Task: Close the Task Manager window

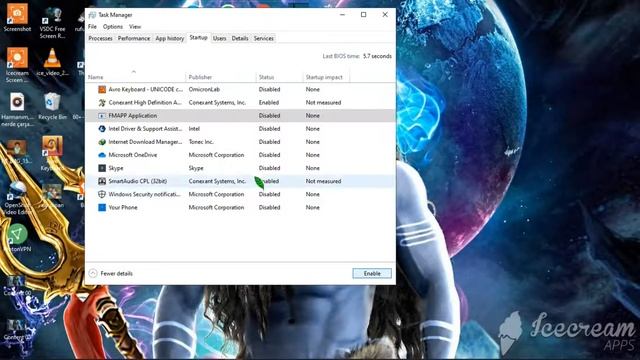Action: coord(385,15)
